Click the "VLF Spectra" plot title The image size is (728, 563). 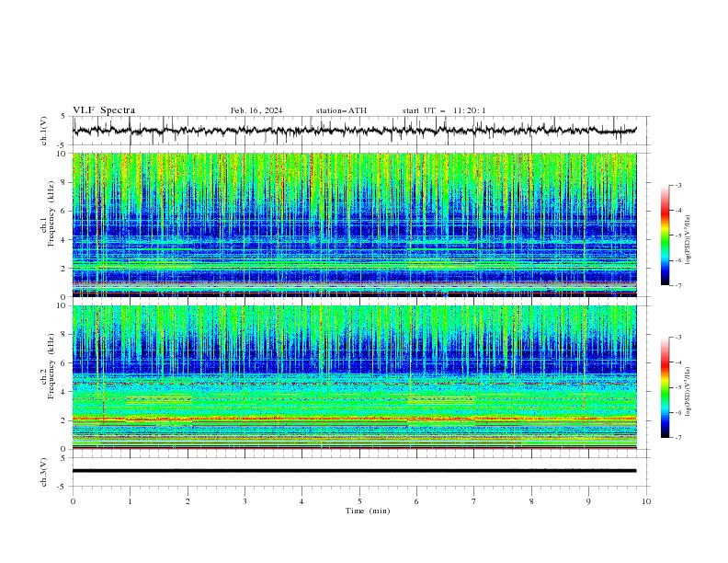coord(104,110)
